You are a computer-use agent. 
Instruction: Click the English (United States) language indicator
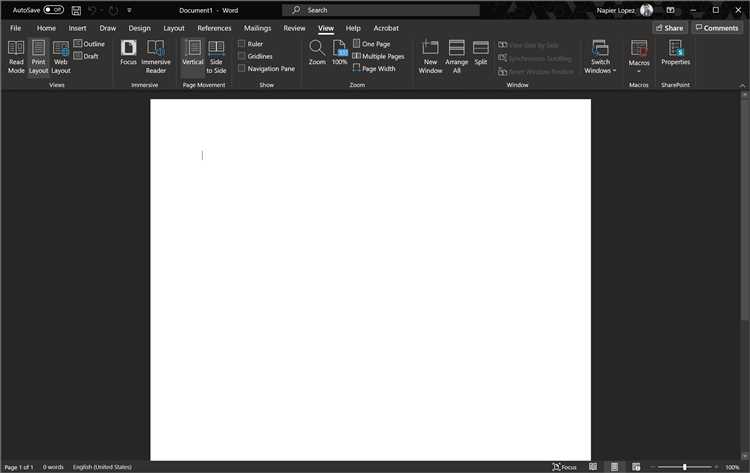(x=102, y=467)
